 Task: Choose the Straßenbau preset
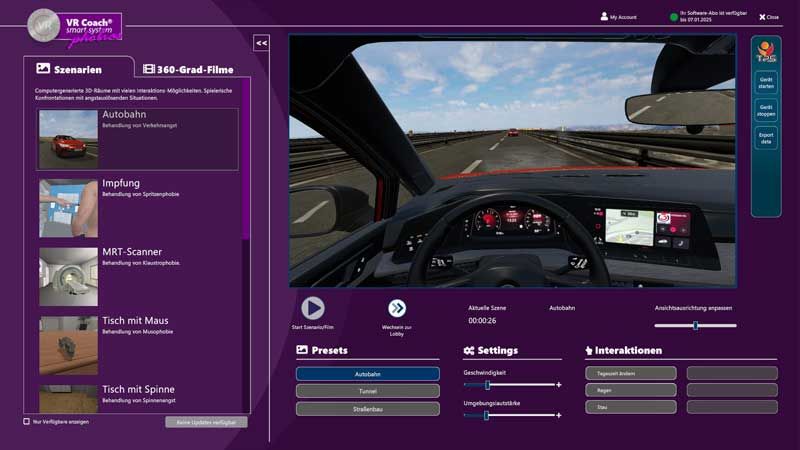tap(367, 409)
